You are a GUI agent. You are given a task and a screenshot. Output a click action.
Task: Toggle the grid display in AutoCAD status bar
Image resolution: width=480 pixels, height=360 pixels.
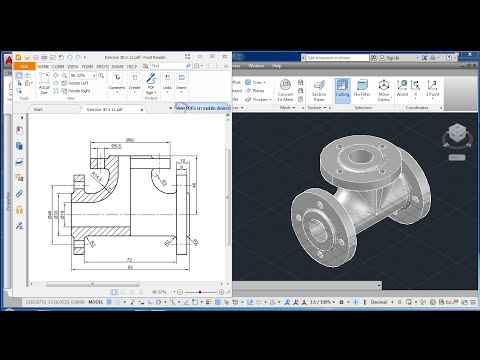109,302
